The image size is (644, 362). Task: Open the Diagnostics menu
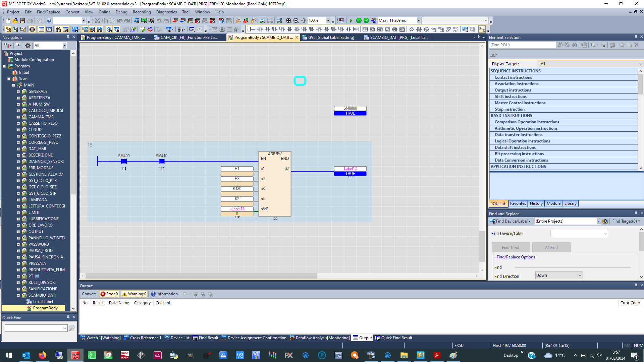click(x=166, y=12)
